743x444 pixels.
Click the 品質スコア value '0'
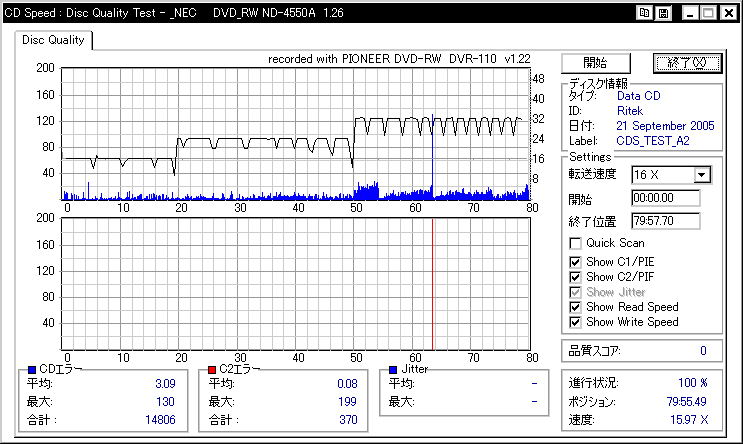pyautogui.click(x=703, y=351)
